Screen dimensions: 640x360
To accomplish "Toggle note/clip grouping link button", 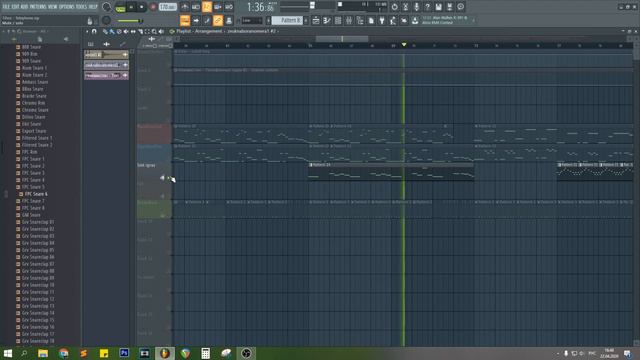I will click(x=218, y=20).
